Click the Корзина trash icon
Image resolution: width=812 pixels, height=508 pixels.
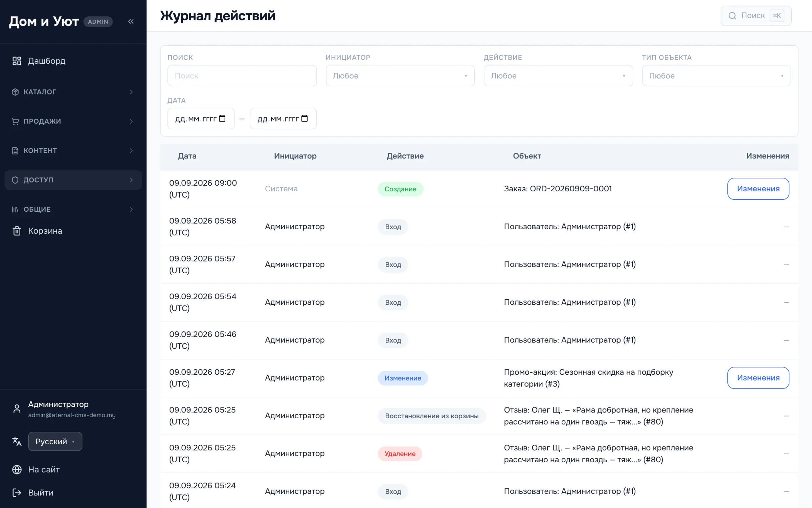click(x=17, y=231)
